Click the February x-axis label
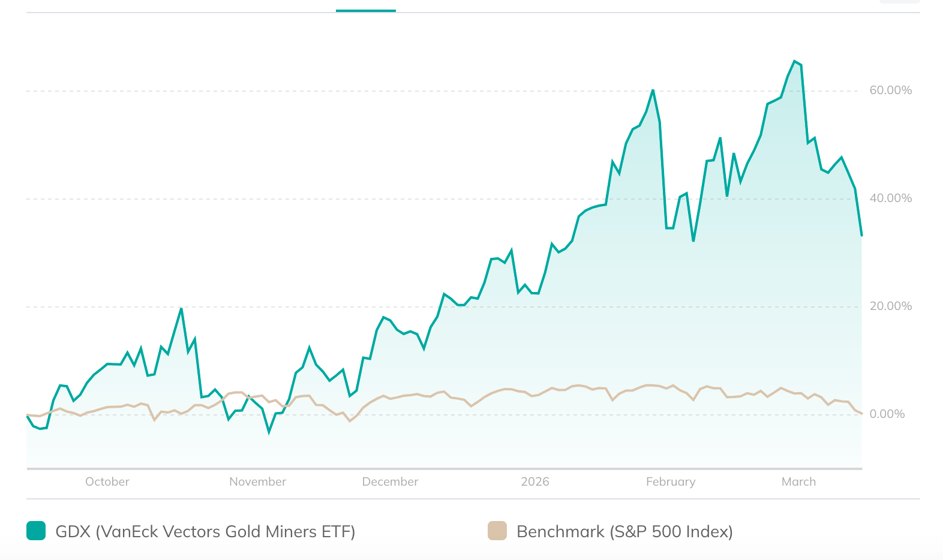The width and height of the screenshot is (943, 560). (x=670, y=481)
